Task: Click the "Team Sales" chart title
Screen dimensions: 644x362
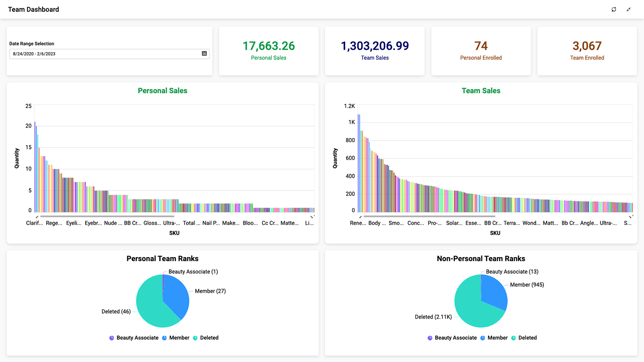Action: click(x=481, y=91)
